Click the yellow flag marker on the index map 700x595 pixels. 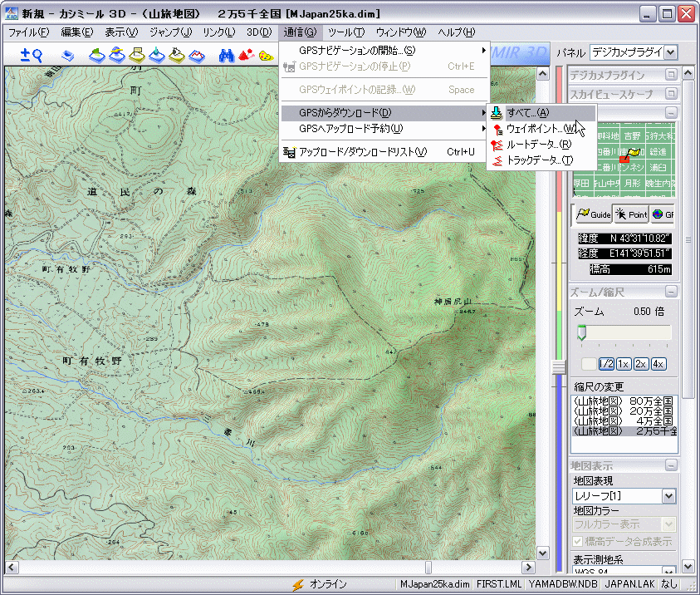(x=634, y=153)
